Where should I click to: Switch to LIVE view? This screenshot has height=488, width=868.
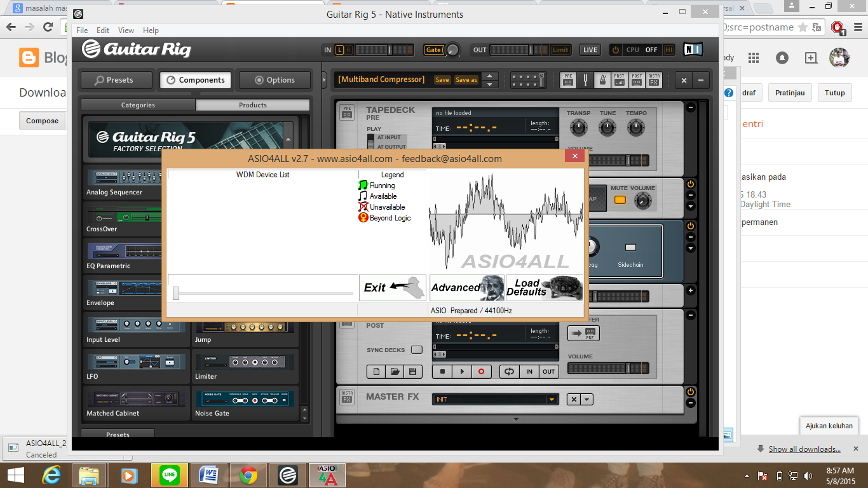pyautogui.click(x=590, y=50)
